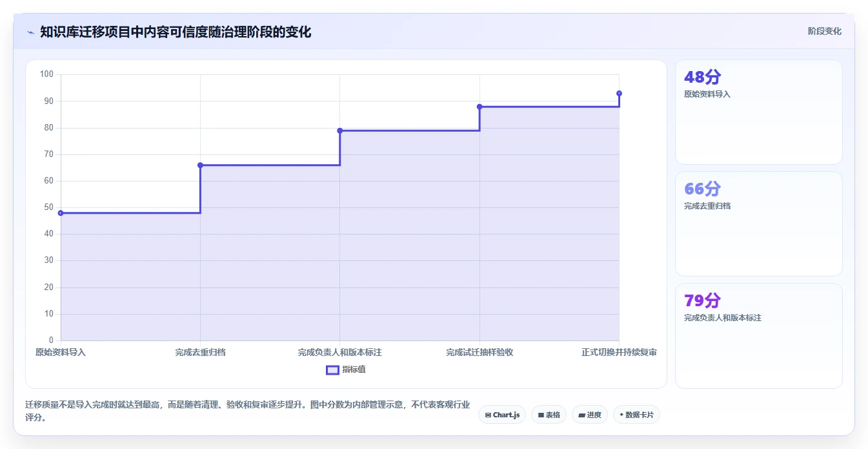Click the 66分 score value
This screenshot has height=449, width=868.
pyautogui.click(x=702, y=189)
